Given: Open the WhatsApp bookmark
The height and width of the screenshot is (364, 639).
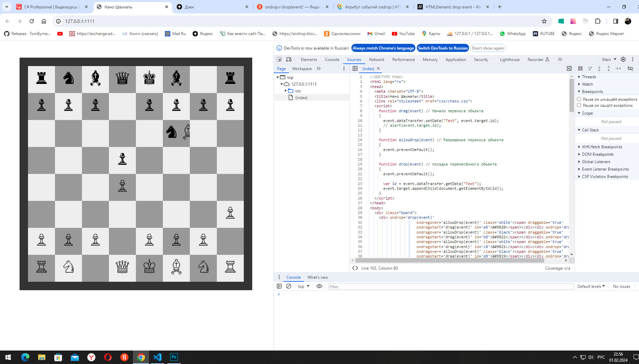Looking at the screenshot, I should pyautogui.click(x=513, y=33).
